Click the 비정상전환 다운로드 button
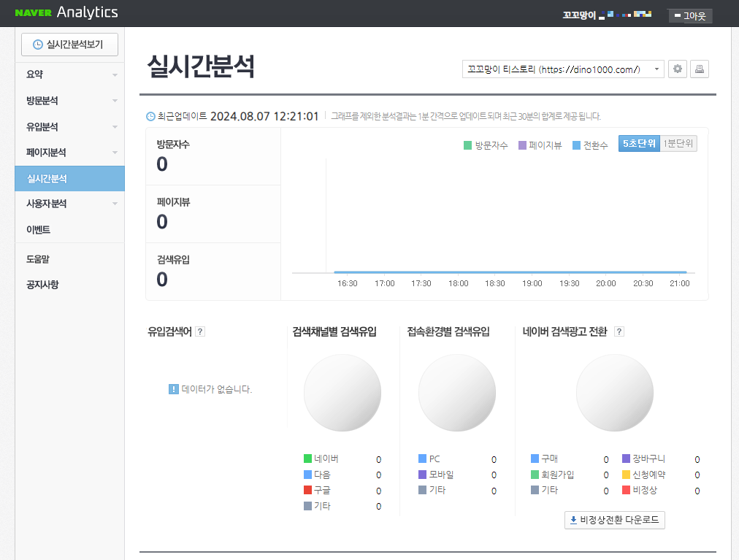This screenshot has height=560, width=739. click(614, 520)
